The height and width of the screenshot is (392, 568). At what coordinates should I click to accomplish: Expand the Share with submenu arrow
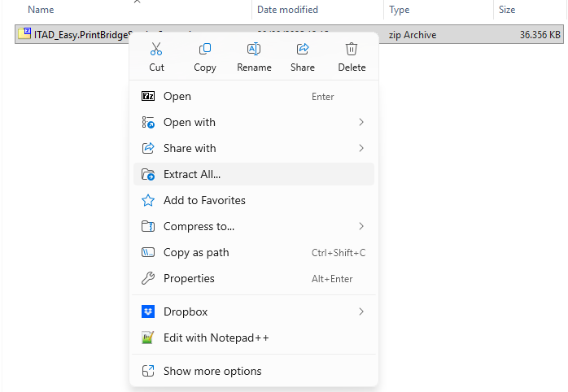(361, 148)
